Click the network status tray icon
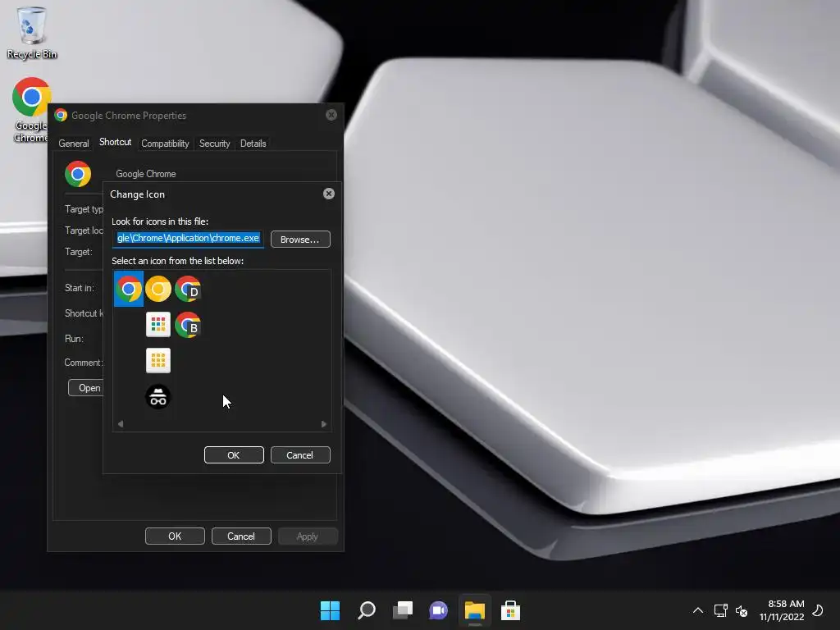 pyautogui.click(x=720, y=610)
